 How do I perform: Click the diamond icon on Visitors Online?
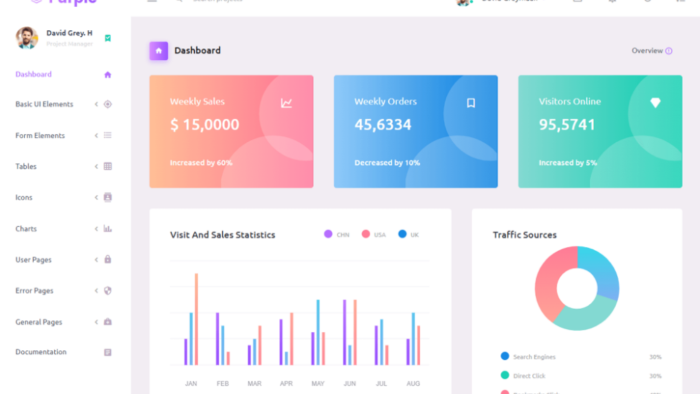[655, 103]
